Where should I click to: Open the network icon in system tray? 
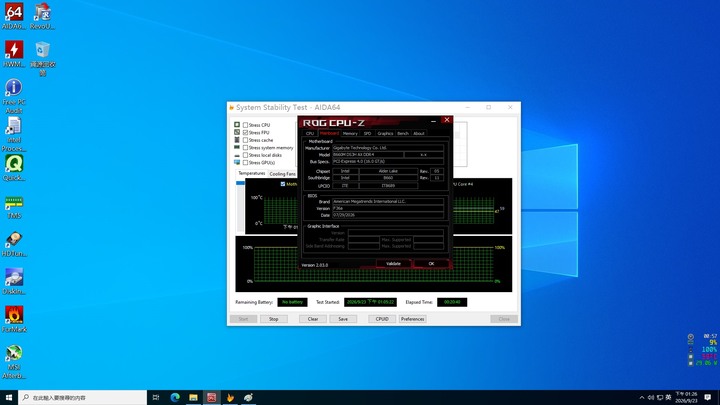[660, 398]
